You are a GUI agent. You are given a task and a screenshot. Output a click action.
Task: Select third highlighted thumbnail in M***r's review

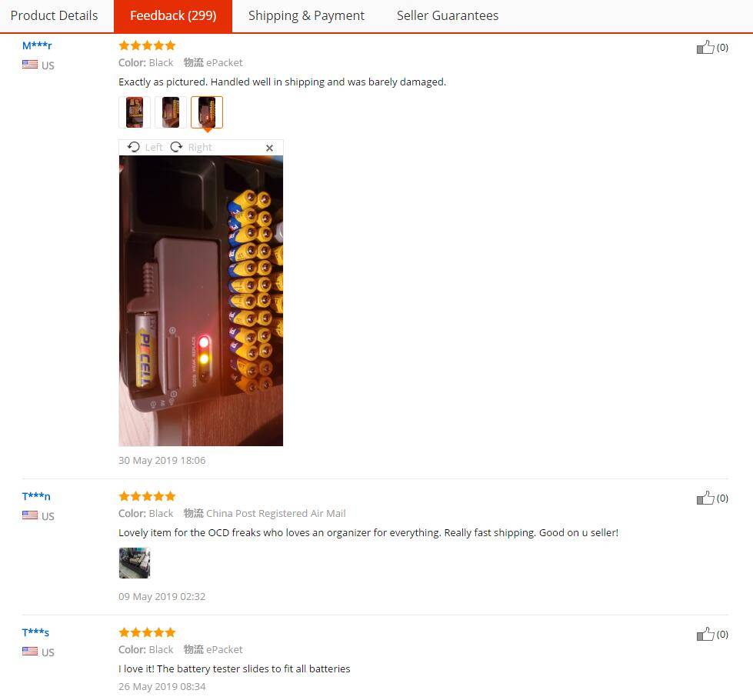point(207,112)
